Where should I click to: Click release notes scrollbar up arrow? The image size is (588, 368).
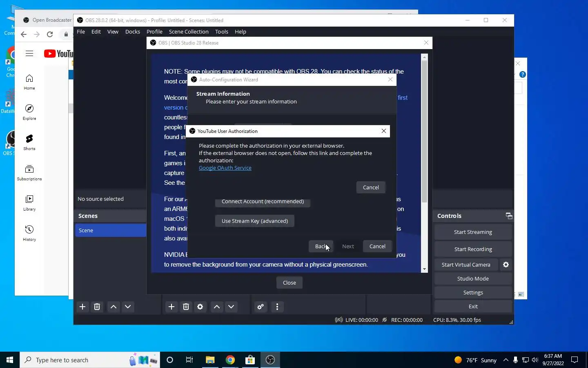pos(425,57)
